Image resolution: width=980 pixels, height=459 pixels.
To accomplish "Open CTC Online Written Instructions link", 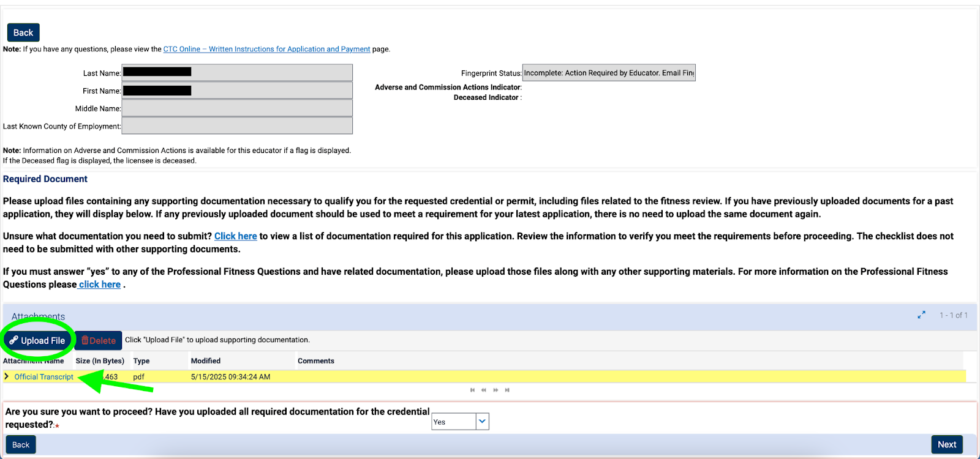I will (x=266, y=49).
